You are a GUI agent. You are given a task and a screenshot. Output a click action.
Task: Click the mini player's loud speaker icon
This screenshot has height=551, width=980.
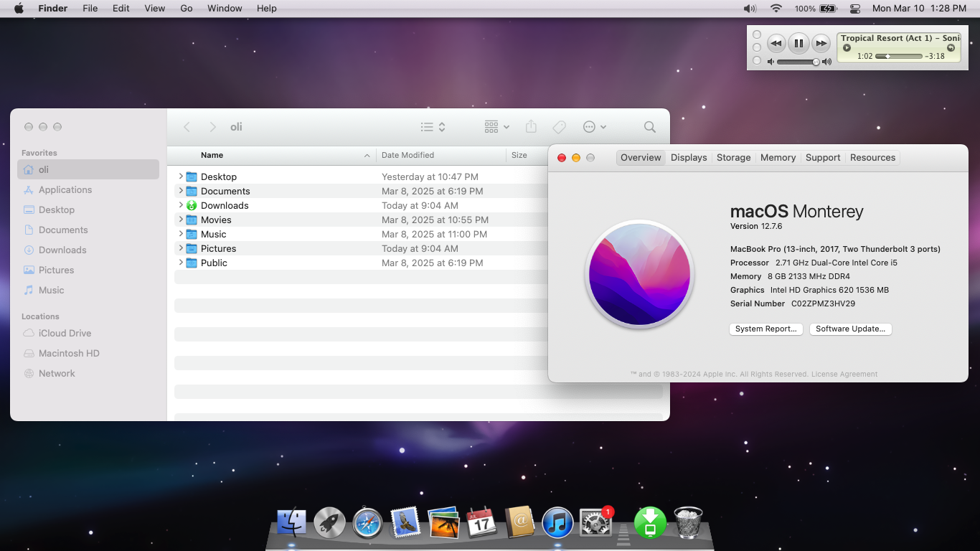pyautogui.click(x=827, y=62)
